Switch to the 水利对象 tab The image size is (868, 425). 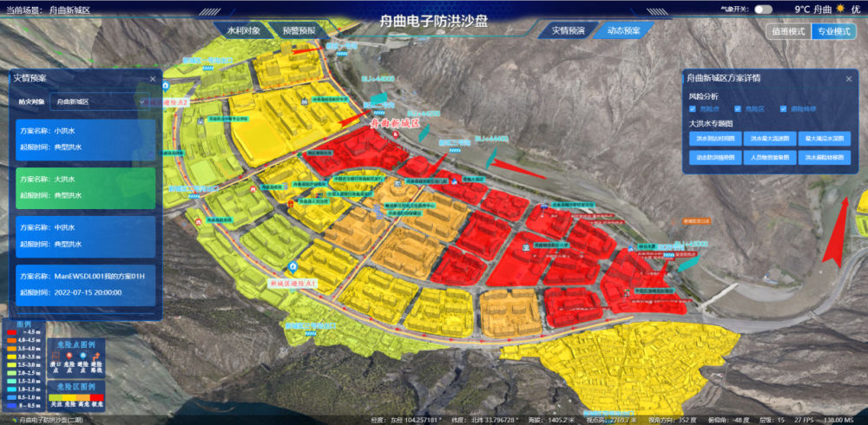pyautogui.click(x=244, y=30)
